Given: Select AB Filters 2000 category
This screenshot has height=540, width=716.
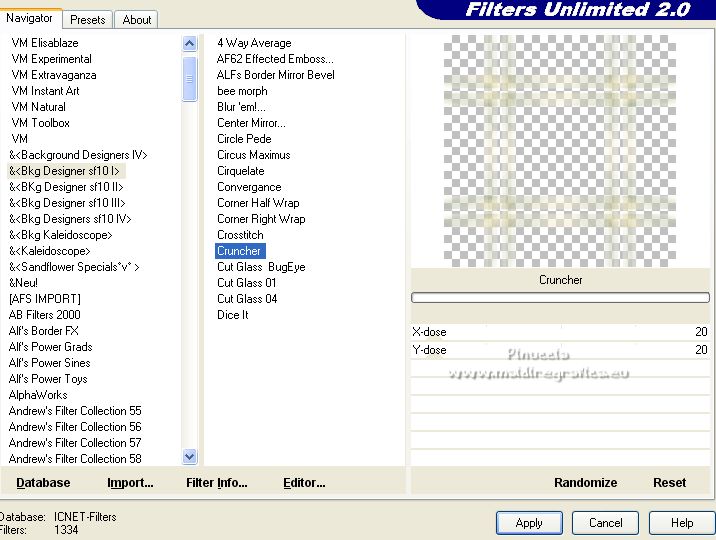Looking at the screenshot, I should (44, 315).
